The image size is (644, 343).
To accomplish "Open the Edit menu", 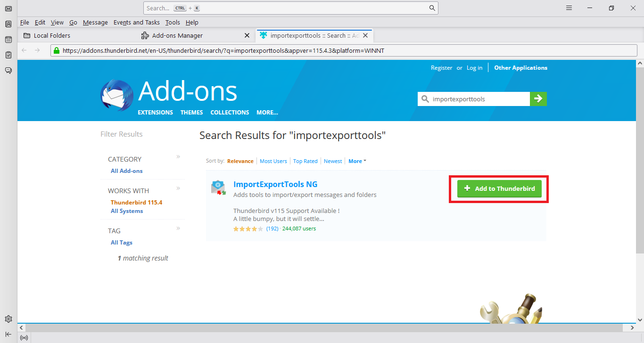I will coord(40,22).
